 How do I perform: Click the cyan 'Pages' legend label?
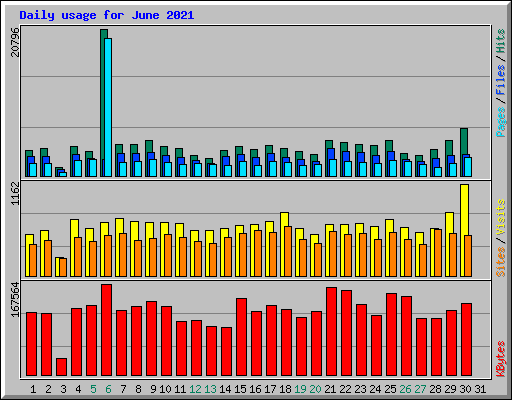coord(500,122)
